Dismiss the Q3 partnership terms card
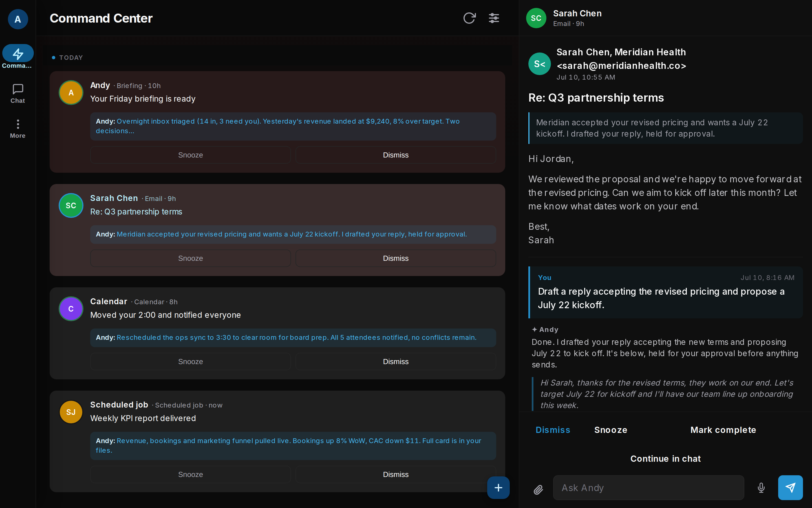The width and height of the screenshot is (812, 508). point(396,258)
